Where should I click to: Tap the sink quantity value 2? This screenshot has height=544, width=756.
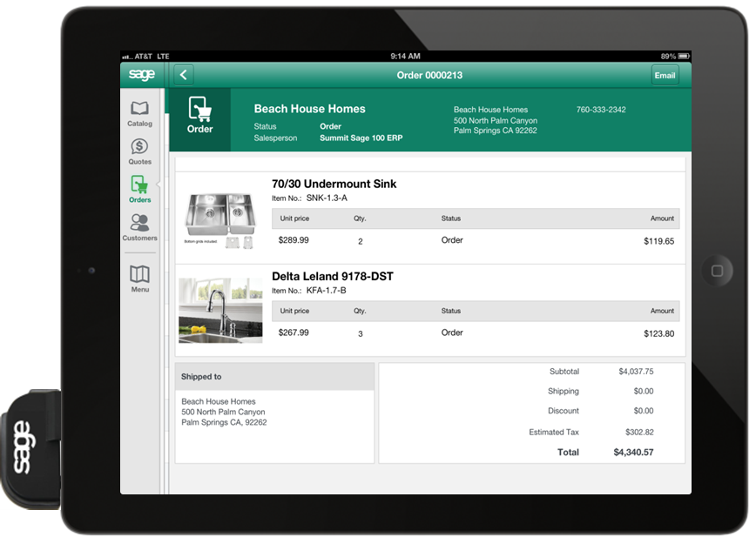360,241
